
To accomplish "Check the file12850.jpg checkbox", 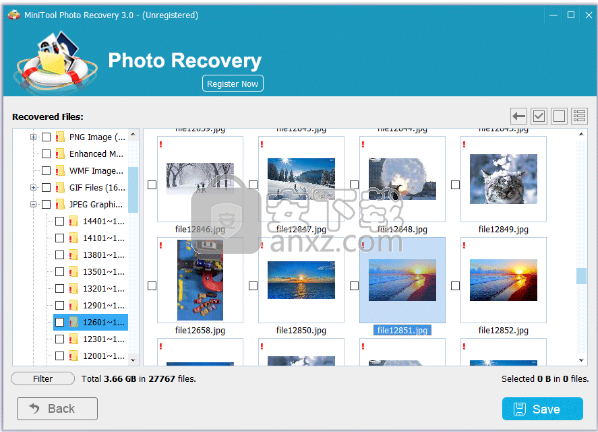I will tap(253, 286).
